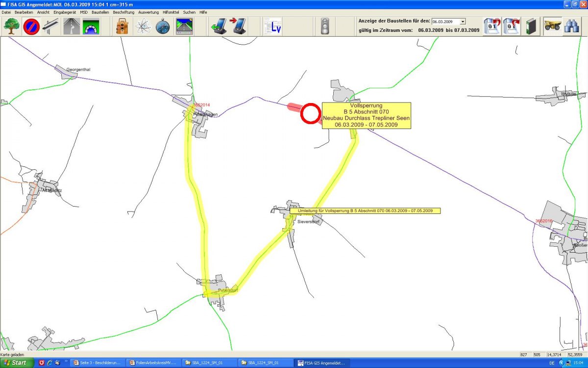Open the Auswertung menu
Viewport: 588px width, 368px height.
pyautogui.click(x=148, y=12)
